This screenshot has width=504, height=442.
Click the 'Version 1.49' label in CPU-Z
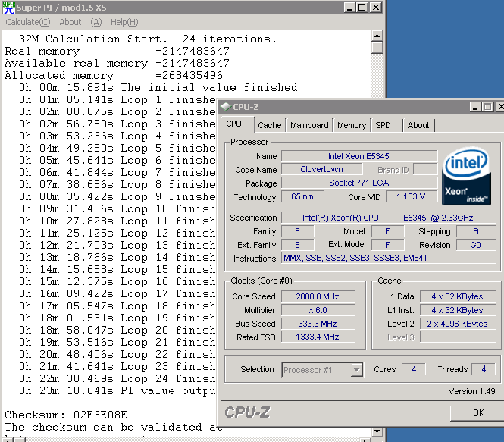click(471, 391)
